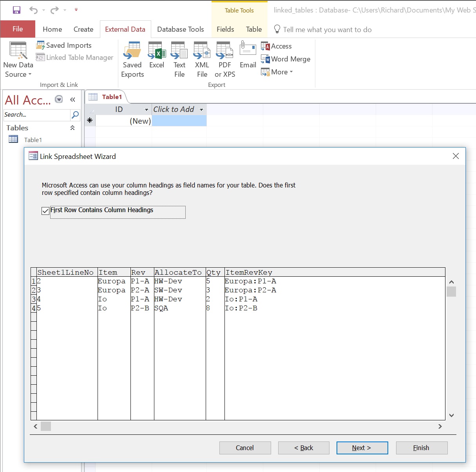Select the External Data ribbon tab
The width and height of the screenshot is (476, 472).
pos(125,29)
